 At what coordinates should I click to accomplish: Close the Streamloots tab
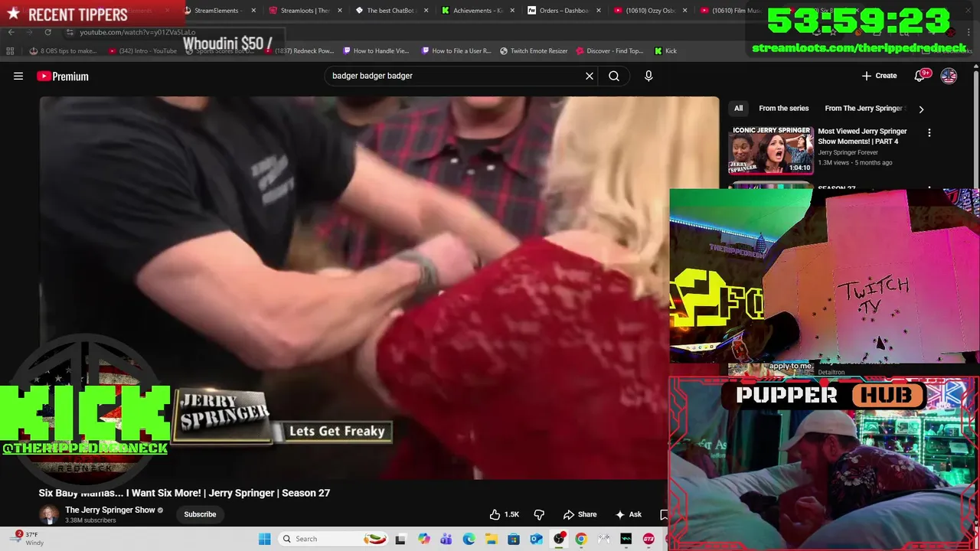click(340, 11)
